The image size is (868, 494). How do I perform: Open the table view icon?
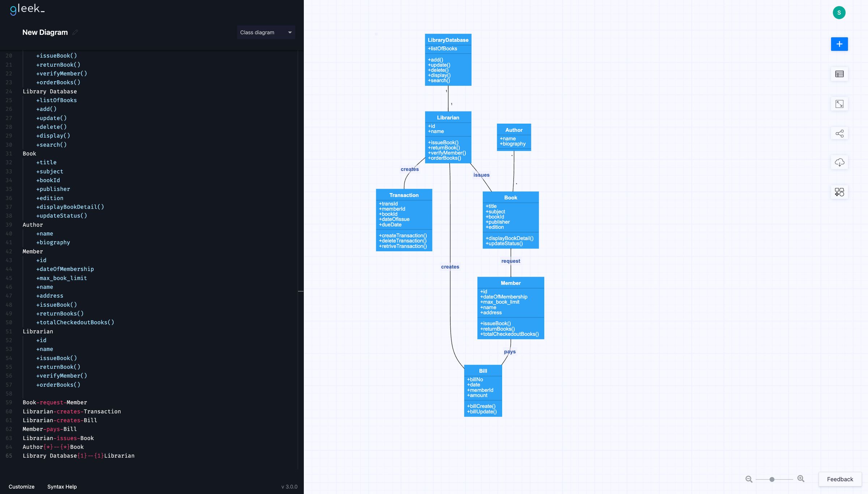839,73
